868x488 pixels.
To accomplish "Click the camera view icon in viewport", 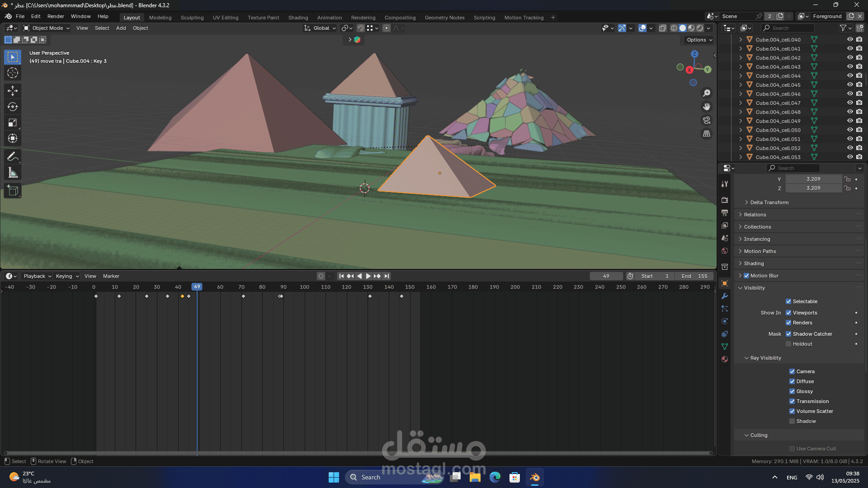I will pyautogui.click(x=706, y=120).
